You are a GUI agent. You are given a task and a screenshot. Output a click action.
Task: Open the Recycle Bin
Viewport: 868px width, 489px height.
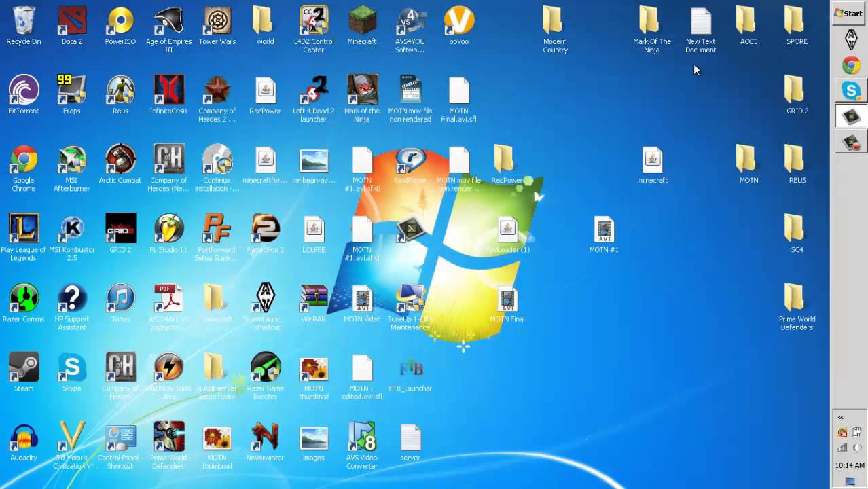(x=24, y=21)
